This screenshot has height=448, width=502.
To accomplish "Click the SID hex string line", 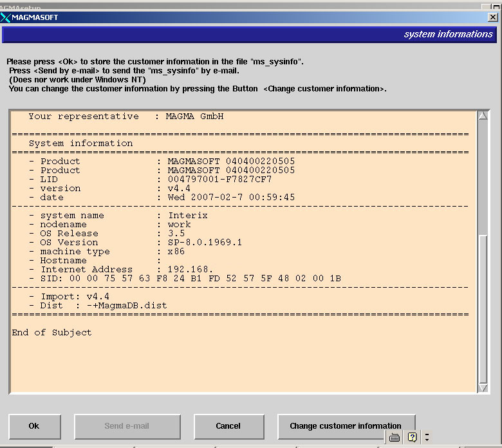I will click(185, 278).
